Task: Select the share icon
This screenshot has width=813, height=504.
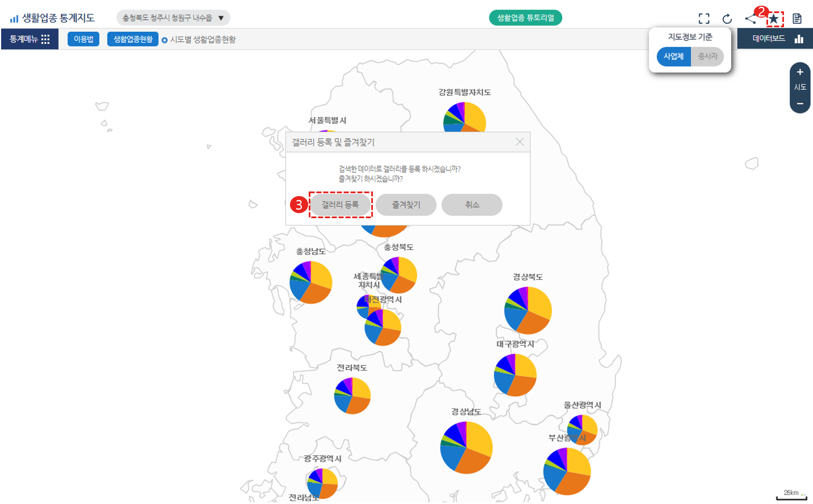Action: click(750, 18)
